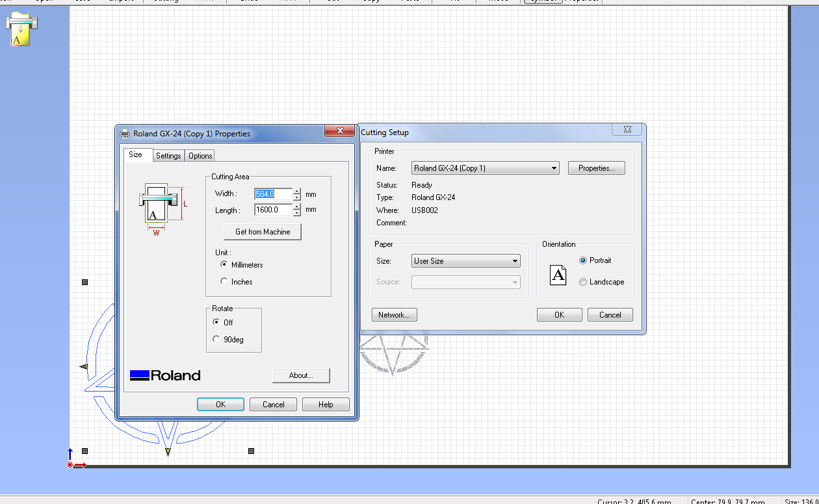Click the cutting machine icon at top-left
Image resolution: width=819 pixels, height=504 pixels.
tap(21, 29)
